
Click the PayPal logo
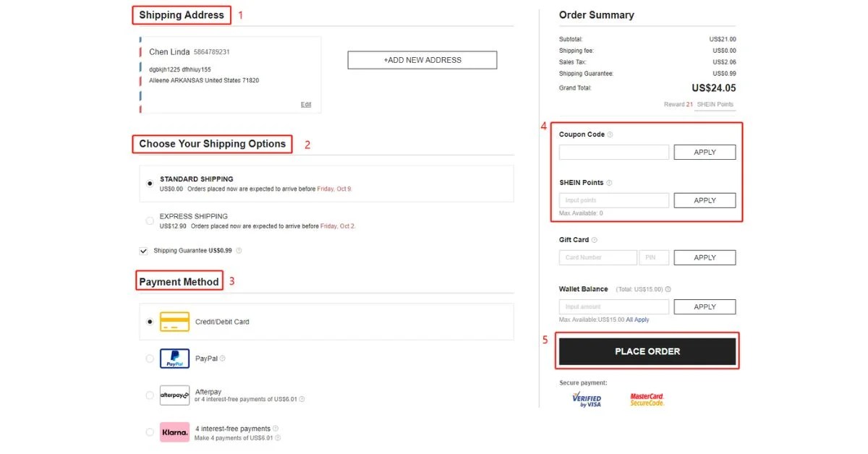pos(174,358)
